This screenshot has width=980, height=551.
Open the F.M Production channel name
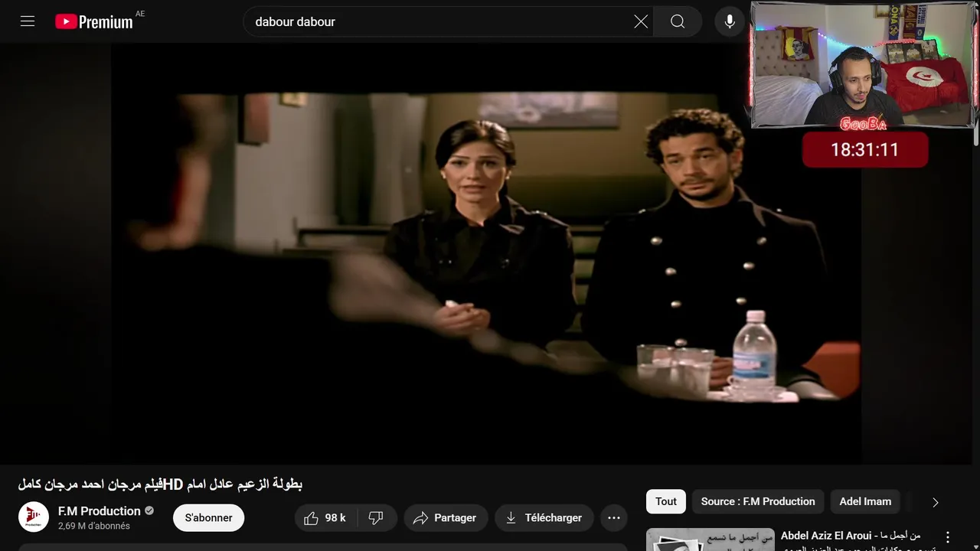pos(100,511)
